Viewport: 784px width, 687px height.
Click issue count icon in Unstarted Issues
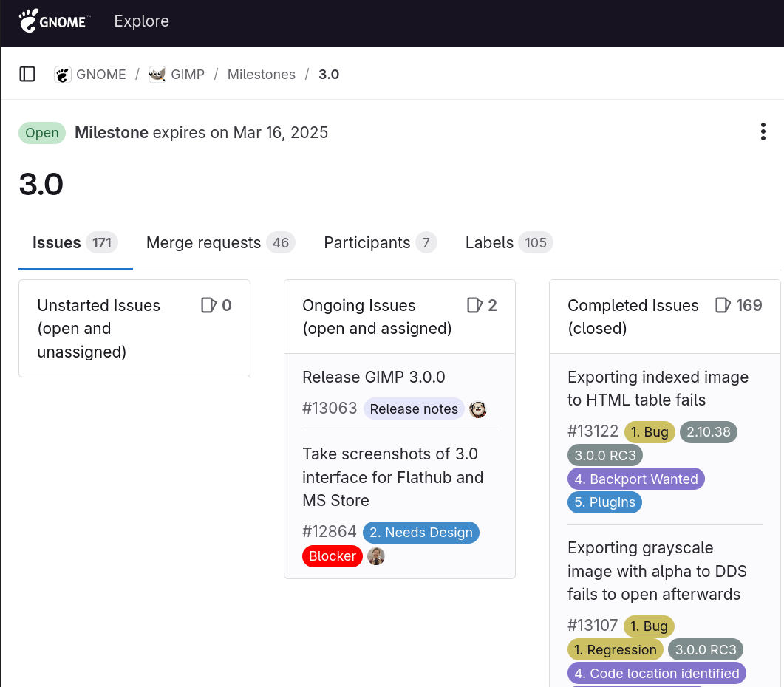point(208,305)
